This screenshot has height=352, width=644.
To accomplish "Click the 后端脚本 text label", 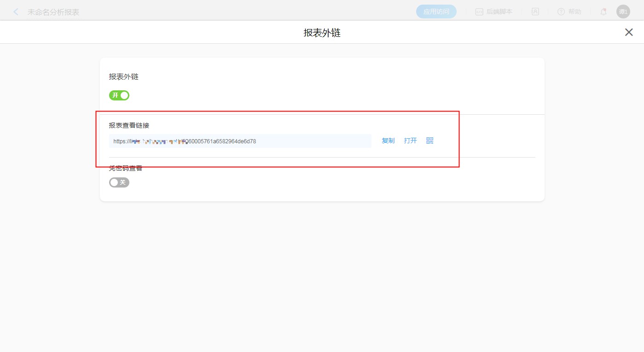I will (x=499, y=12).
